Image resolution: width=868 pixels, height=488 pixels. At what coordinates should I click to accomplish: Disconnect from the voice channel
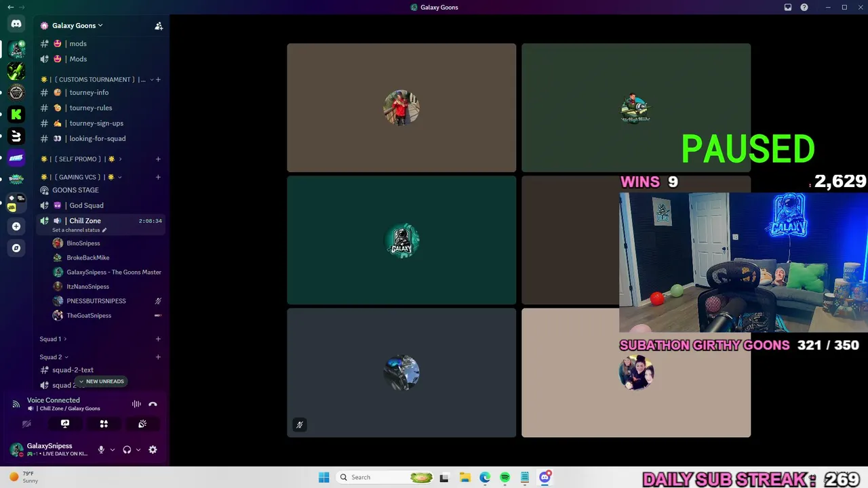[153, 404]
